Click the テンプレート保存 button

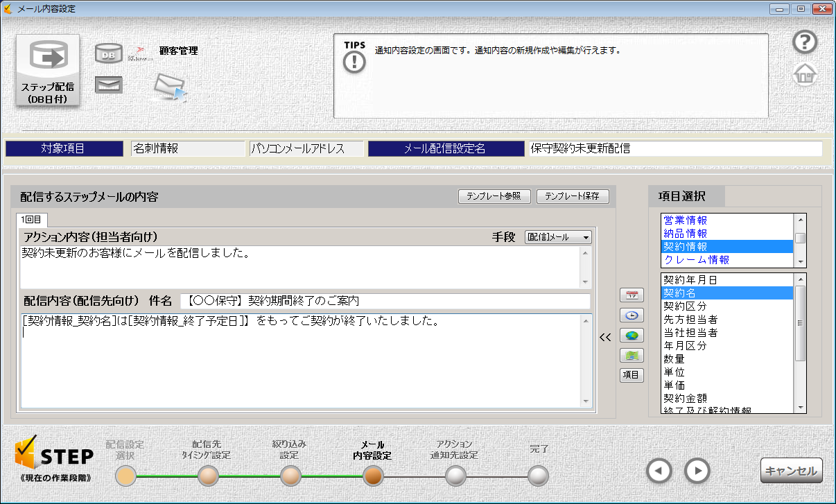(x=573, y=197)
